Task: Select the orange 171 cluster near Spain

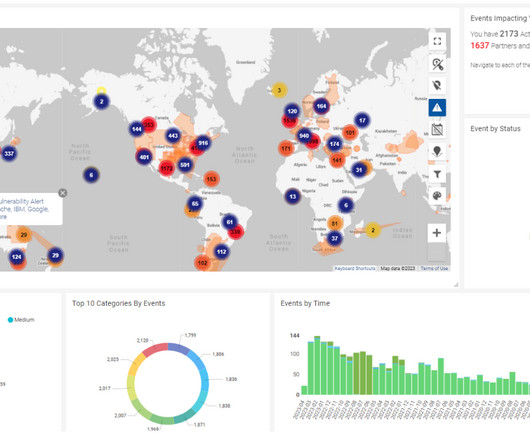Action: point(286,148)
